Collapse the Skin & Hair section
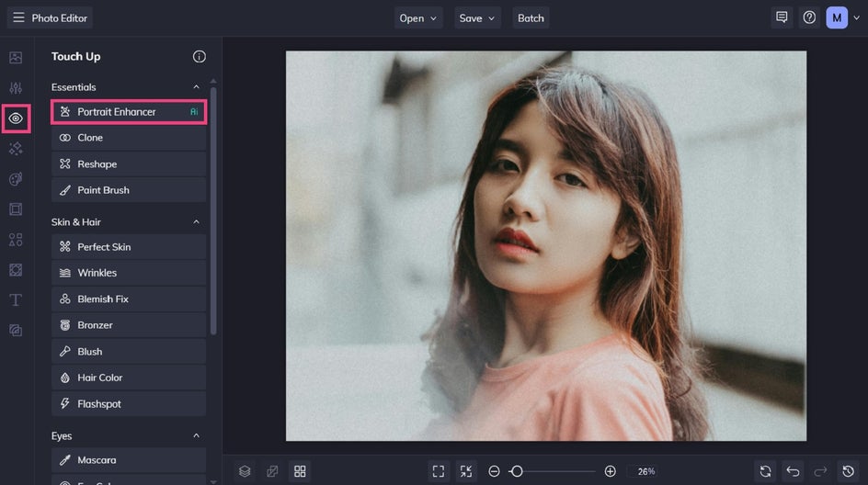868x485 pixels. tap(196, 221)
